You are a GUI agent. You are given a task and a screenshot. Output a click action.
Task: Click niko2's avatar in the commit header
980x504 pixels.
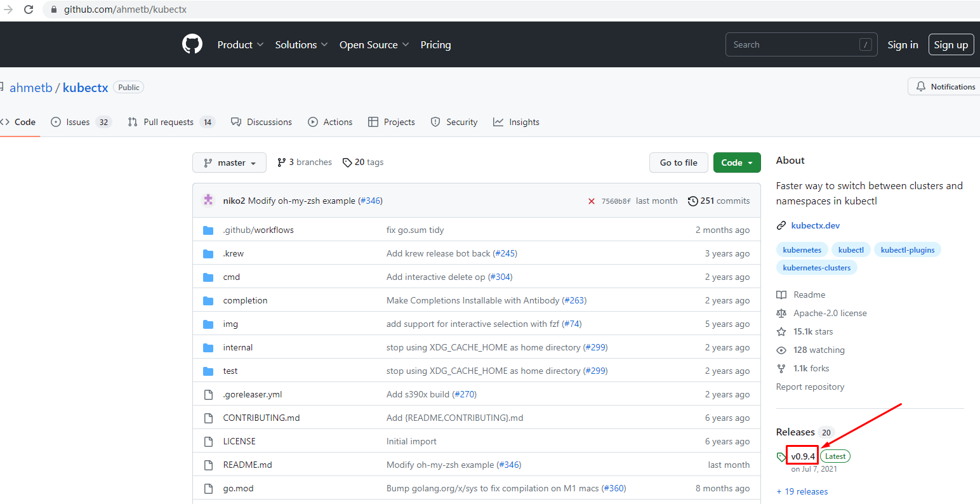[208, 200]
